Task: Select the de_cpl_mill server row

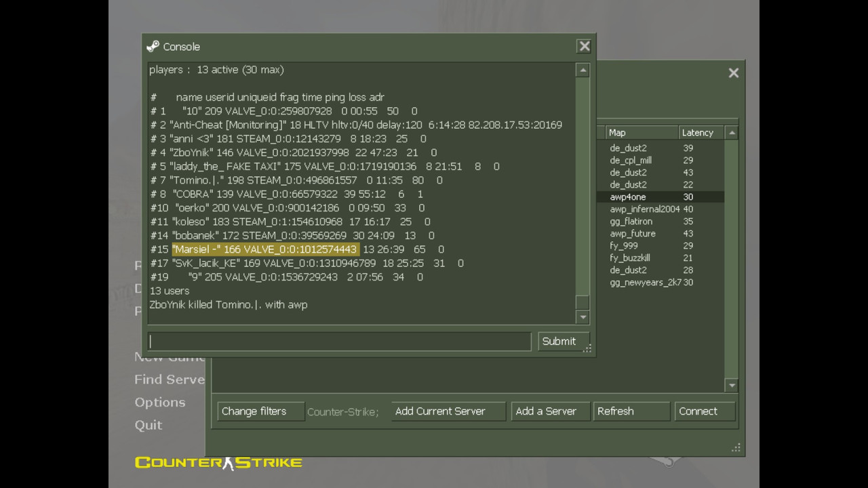Action: pos(660,160)
